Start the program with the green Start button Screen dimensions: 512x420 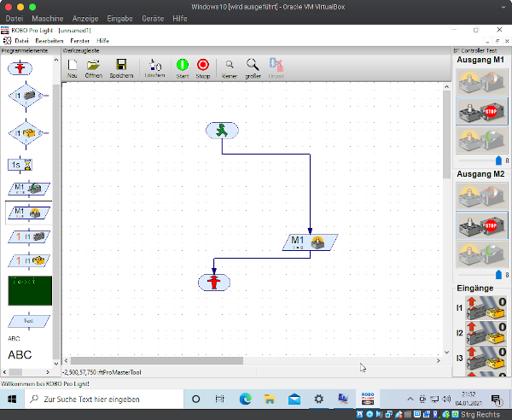coord(183,68)
